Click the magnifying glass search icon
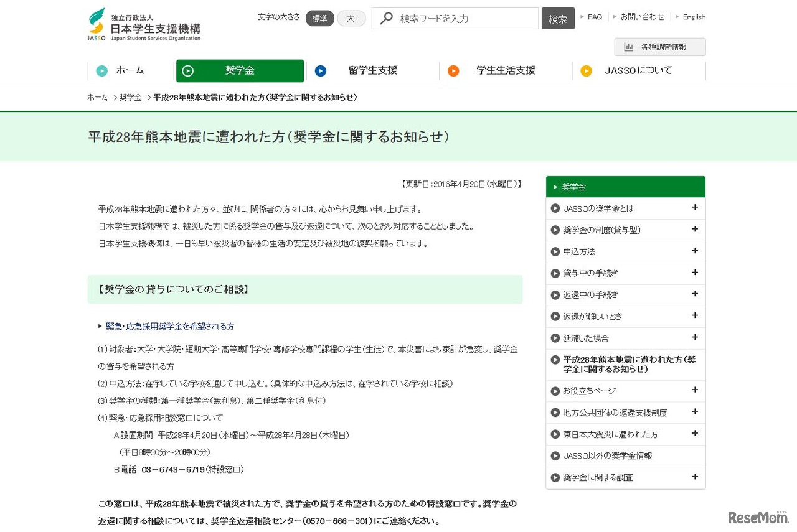797x532 pixels. (x=385, y=18)
